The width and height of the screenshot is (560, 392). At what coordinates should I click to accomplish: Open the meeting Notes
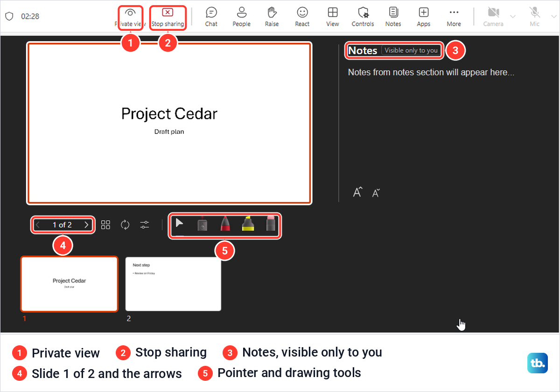pos(393,17)
